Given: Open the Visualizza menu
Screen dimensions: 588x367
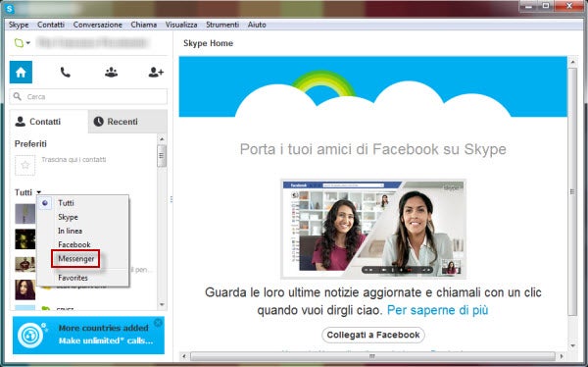Looking at the screenshot, I should [181, 25].
